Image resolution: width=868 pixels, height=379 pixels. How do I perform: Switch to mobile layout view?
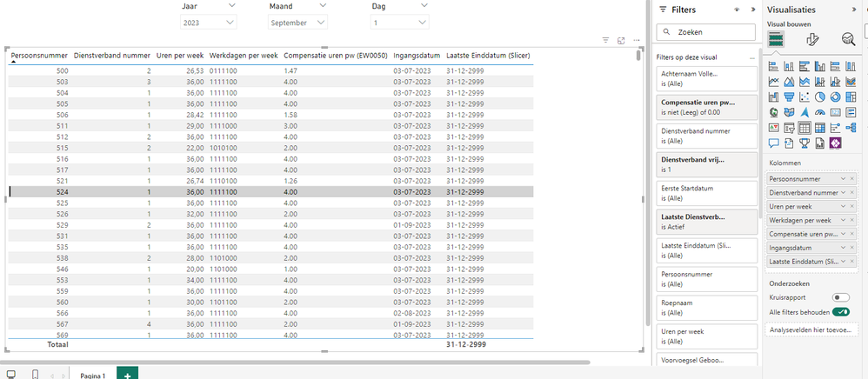pyautogui.click(x=36, y=374)
